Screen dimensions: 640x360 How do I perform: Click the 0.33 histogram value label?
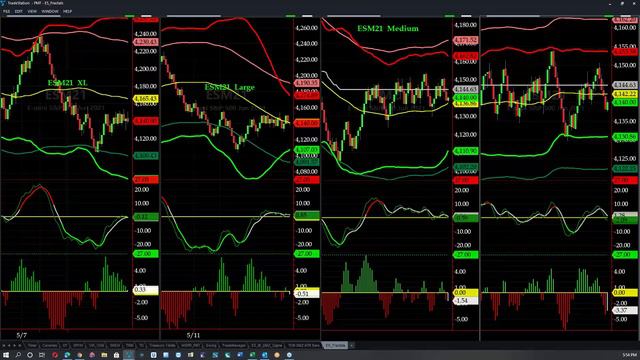(x=146, y=290)
